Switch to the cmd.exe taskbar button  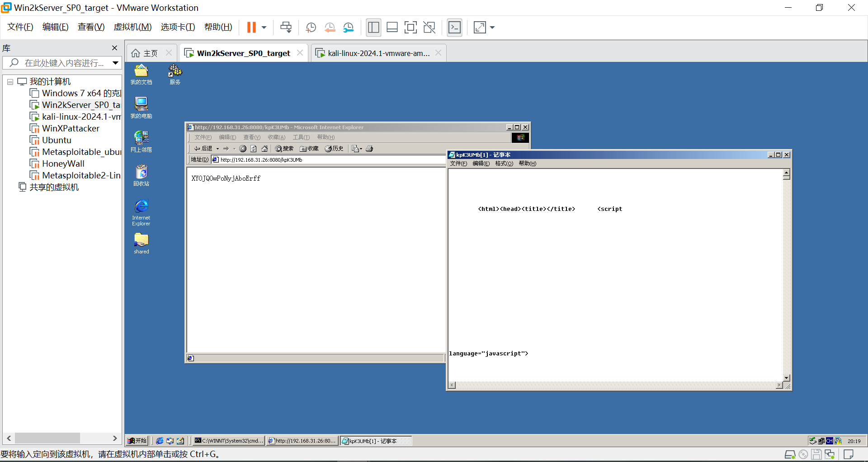(228, 441)
